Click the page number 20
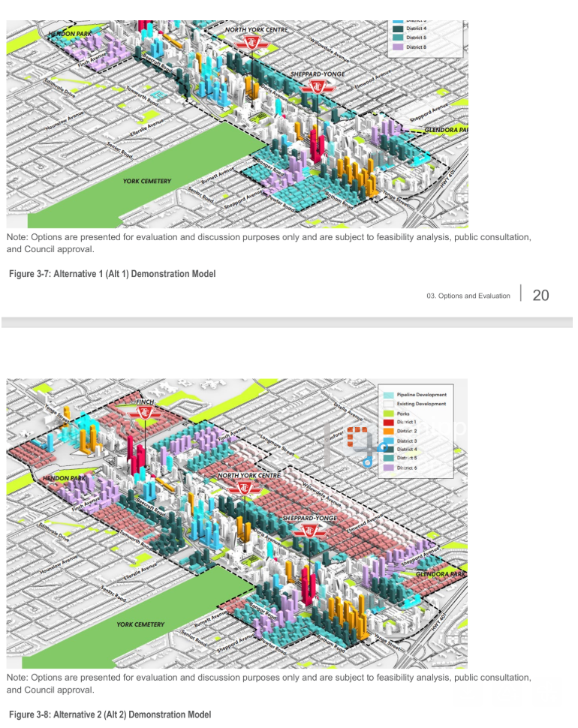578x728 pixels. pyautogui.click(x=540, y=296)
